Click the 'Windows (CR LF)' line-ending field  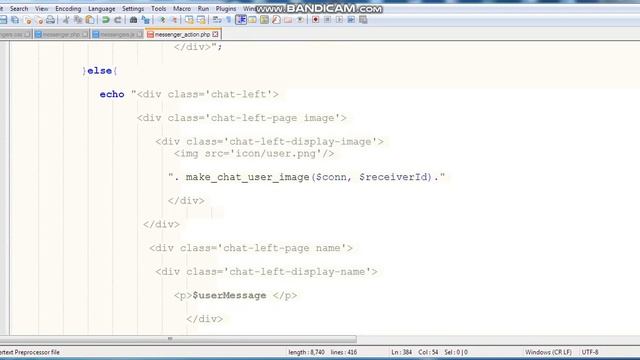548,352
